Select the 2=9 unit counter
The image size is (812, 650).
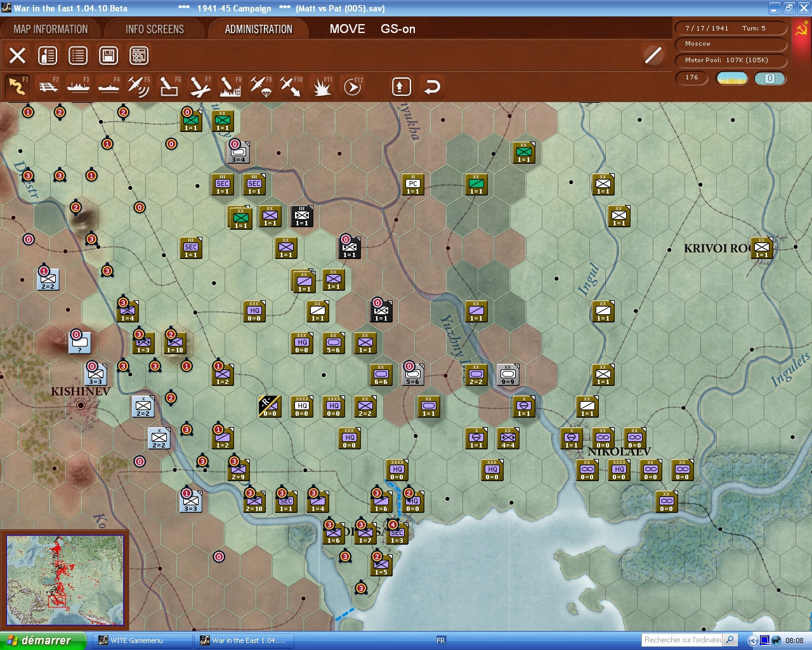click(x=238, y=470)
